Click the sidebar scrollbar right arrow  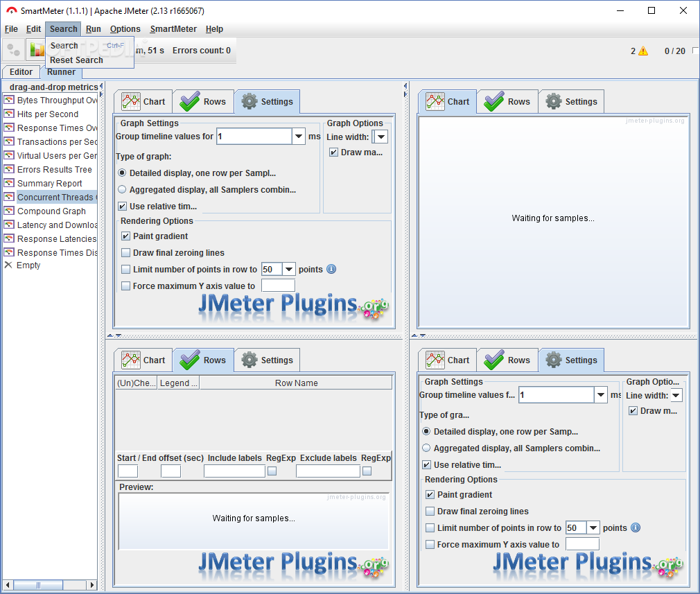[91, 585]
